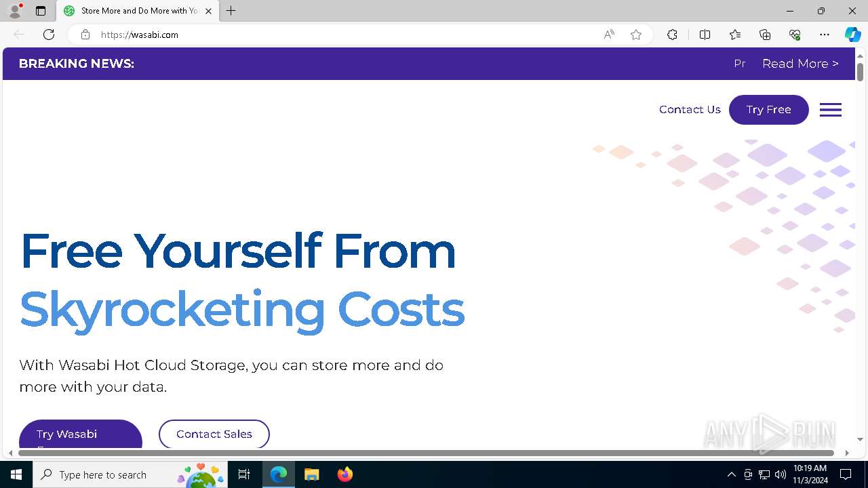Image resolution: width=868 pixels, height=488 pixels.
Task: Open network status tray icon
Action: [x=764, y=474]
